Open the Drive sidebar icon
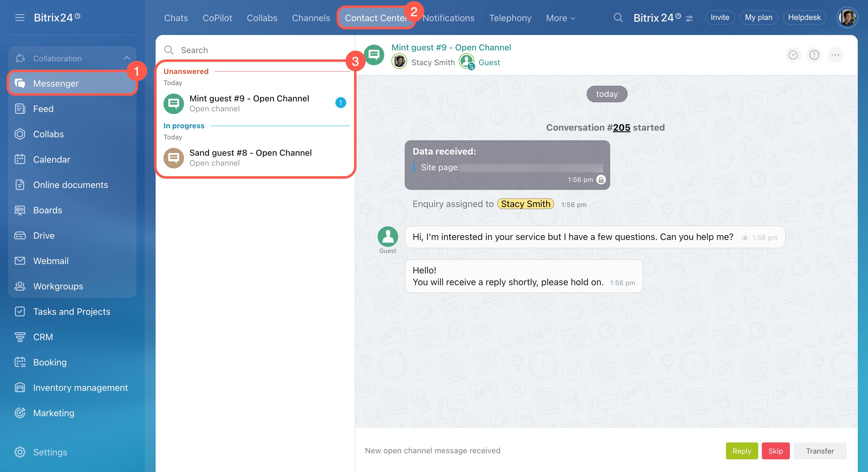 [20, 235]
